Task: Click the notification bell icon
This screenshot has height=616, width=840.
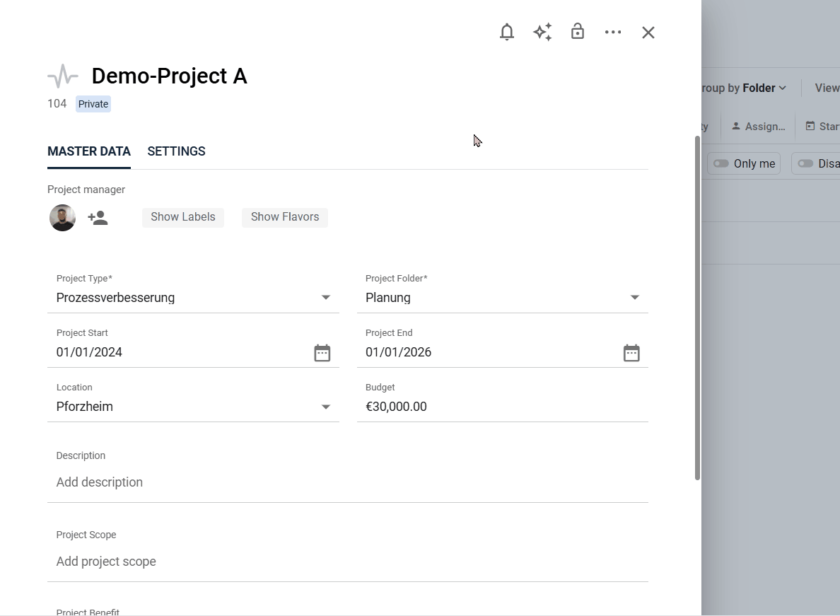Action: coord(507,33)
